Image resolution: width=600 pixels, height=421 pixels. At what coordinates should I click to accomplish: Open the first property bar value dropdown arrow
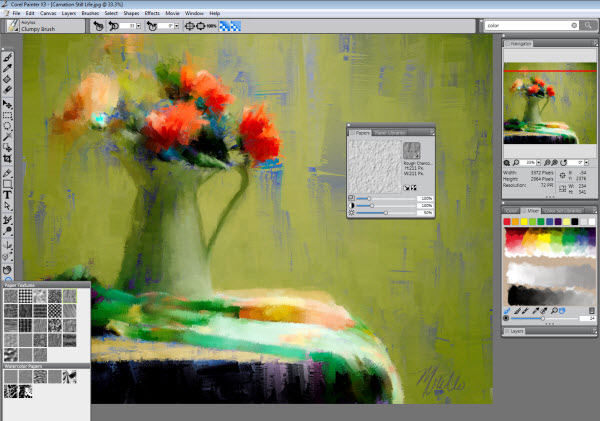point(138,26)
